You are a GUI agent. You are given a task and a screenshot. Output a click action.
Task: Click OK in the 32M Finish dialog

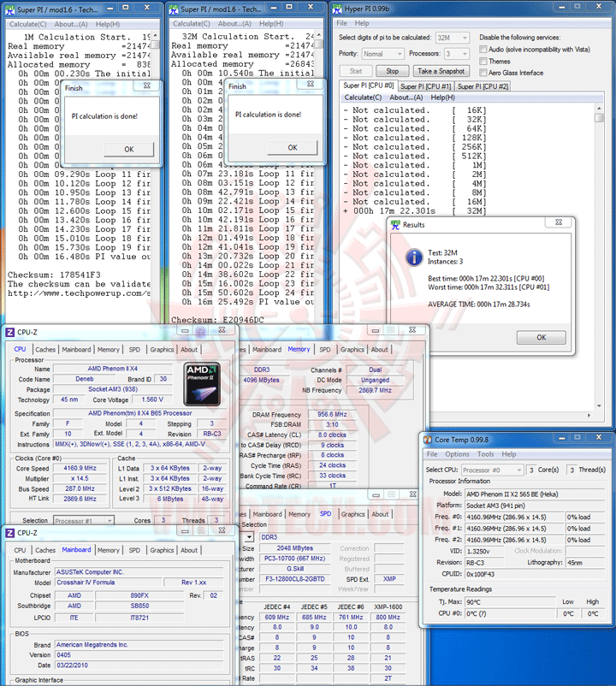293,147
